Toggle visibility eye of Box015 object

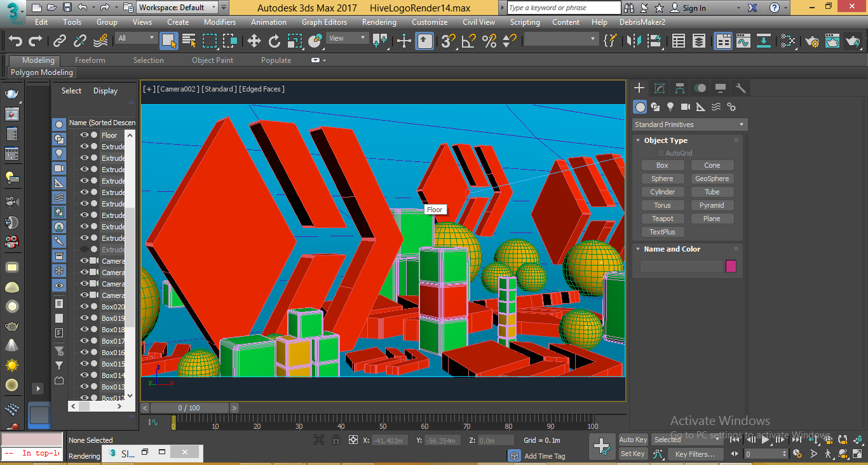point(84,363)
